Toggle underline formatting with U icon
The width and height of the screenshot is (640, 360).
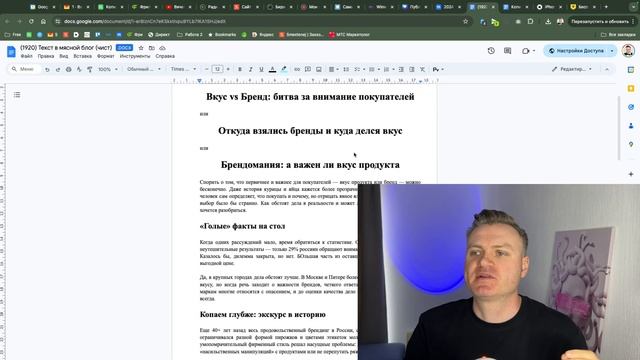(261, 69)
